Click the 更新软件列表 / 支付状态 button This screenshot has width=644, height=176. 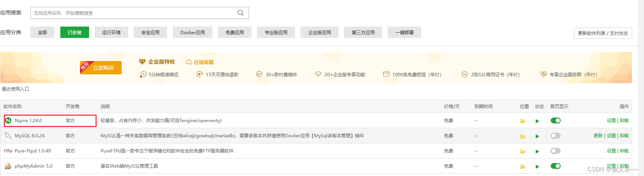603,33
